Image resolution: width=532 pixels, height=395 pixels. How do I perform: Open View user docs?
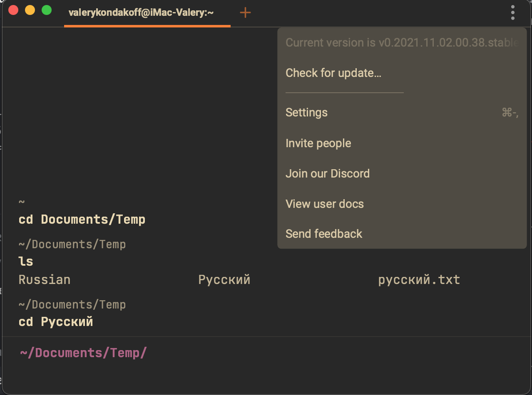[x=324, y=204]
